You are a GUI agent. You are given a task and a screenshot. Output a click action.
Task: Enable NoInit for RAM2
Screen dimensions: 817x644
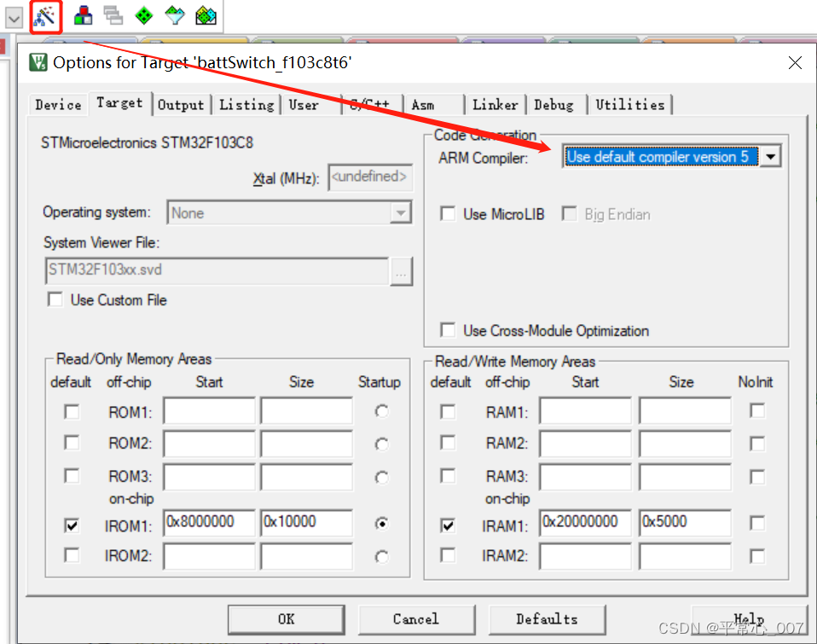point(757,444)
